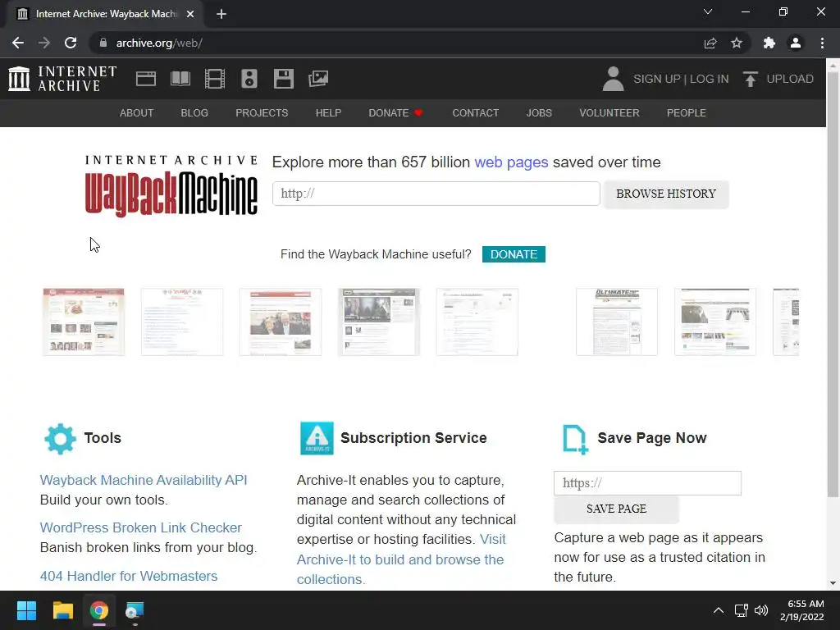The width and height of the screenshot is (840, 630).
Task: Open the thumbnail with people photo, red header
Action: (x=281, y=322)
